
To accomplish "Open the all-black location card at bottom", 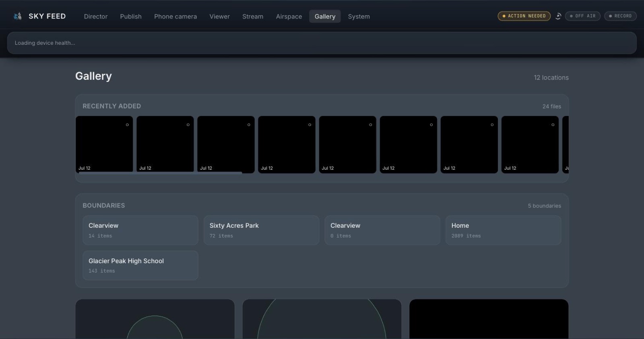I will tap(489, 319).
